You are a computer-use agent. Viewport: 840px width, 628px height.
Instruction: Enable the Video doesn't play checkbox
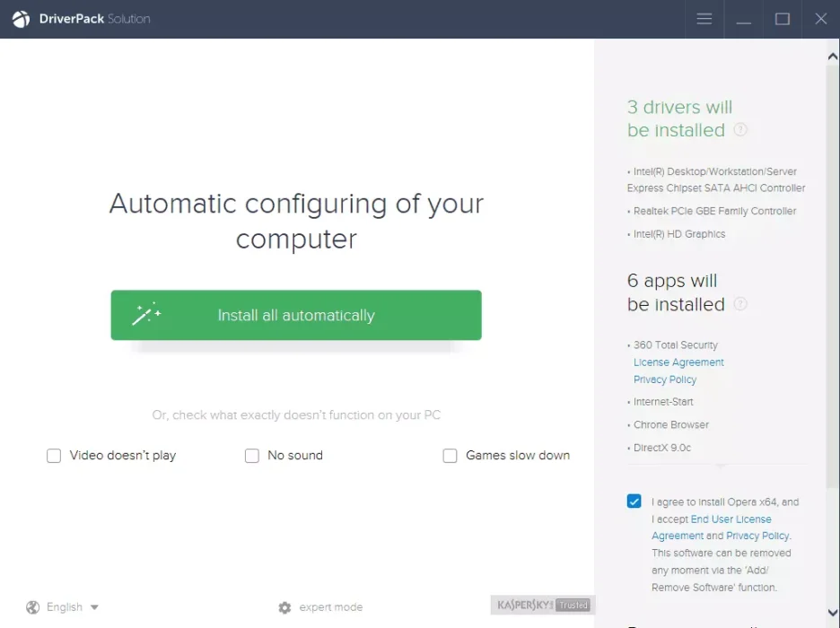54,456
